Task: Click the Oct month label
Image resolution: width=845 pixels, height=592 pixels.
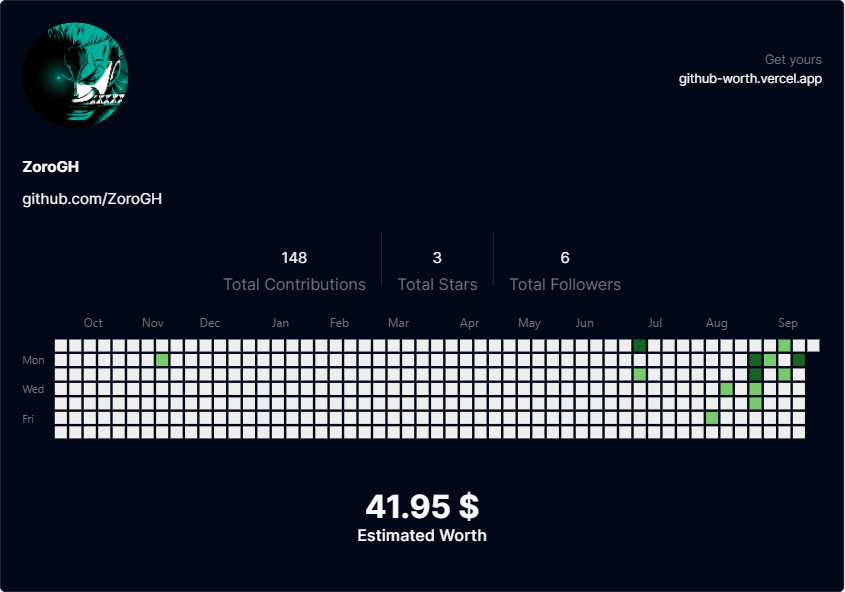Action: 93,323
